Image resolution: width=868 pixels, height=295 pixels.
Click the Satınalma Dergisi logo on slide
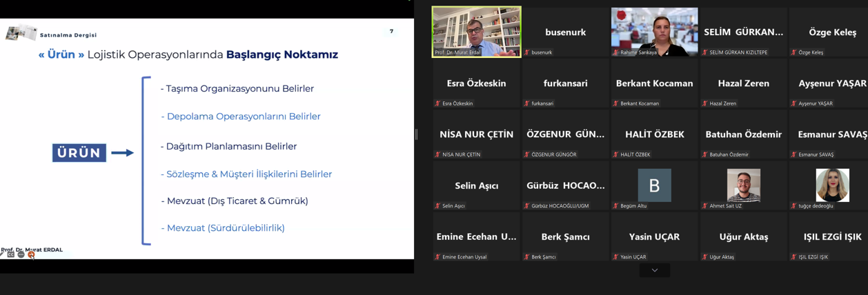pyautogui.click(x=21, y=33)
